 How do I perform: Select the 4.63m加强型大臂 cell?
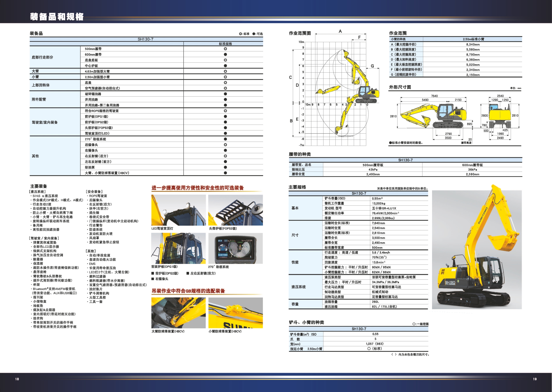[x=97, y=71]
